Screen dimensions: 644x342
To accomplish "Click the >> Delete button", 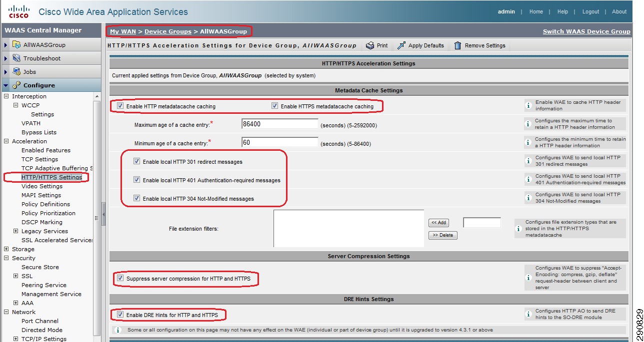I will pos(443,235).
